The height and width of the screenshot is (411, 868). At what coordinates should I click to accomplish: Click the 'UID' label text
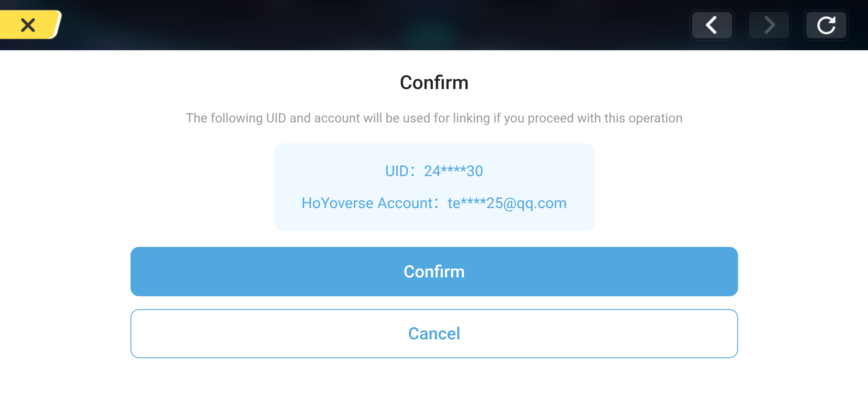coord(397,171)
